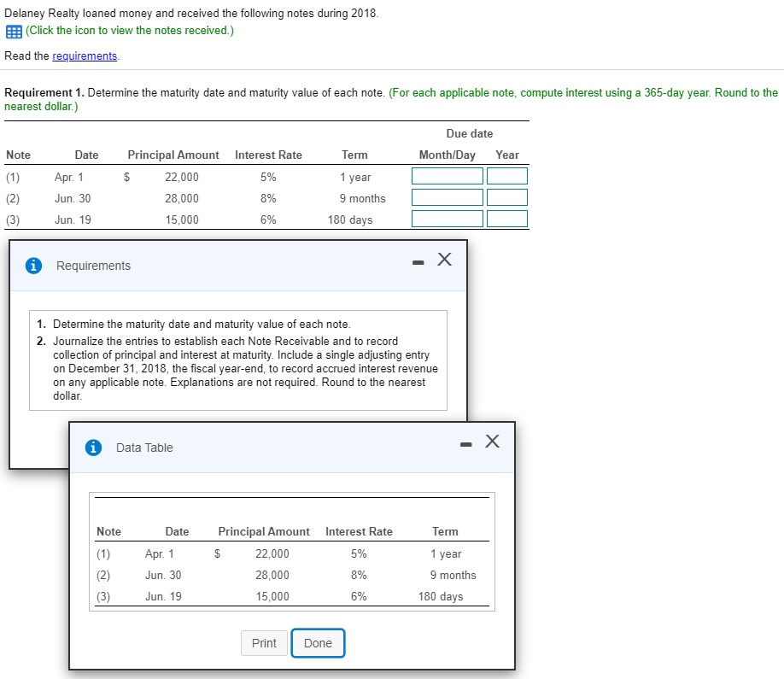
Task: Click requirement 2 text in Requirements dialog
Action: click(x=245, y=368)
